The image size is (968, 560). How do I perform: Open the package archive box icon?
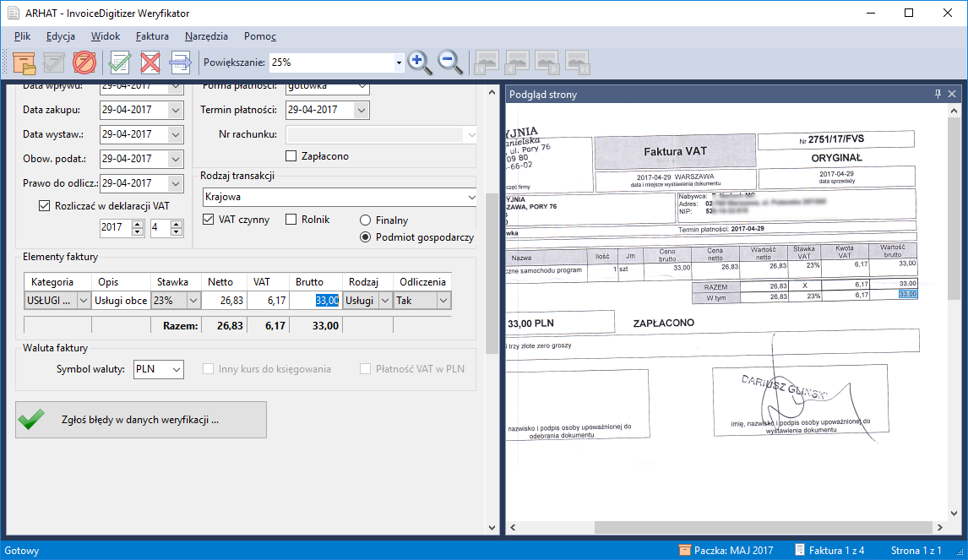click(x=24, y=63)
